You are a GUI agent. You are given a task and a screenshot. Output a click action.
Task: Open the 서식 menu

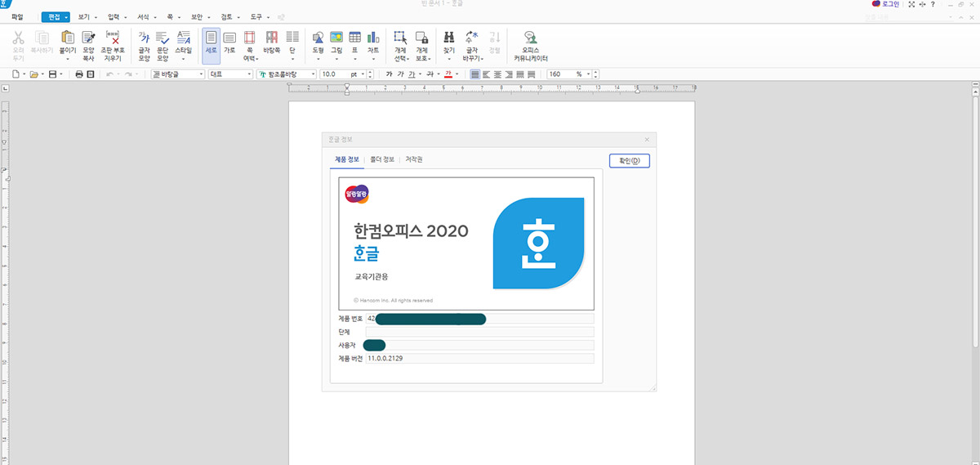tap(143, 16)
